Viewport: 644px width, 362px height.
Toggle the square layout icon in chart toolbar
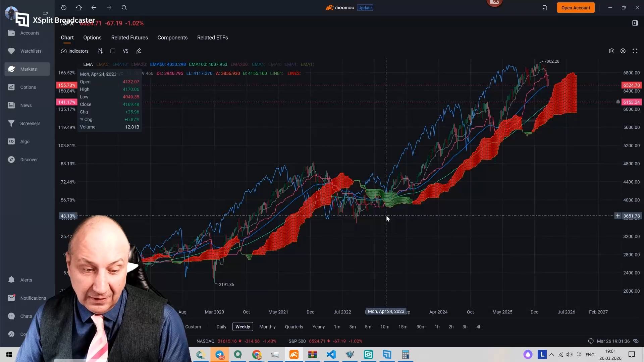113,51
